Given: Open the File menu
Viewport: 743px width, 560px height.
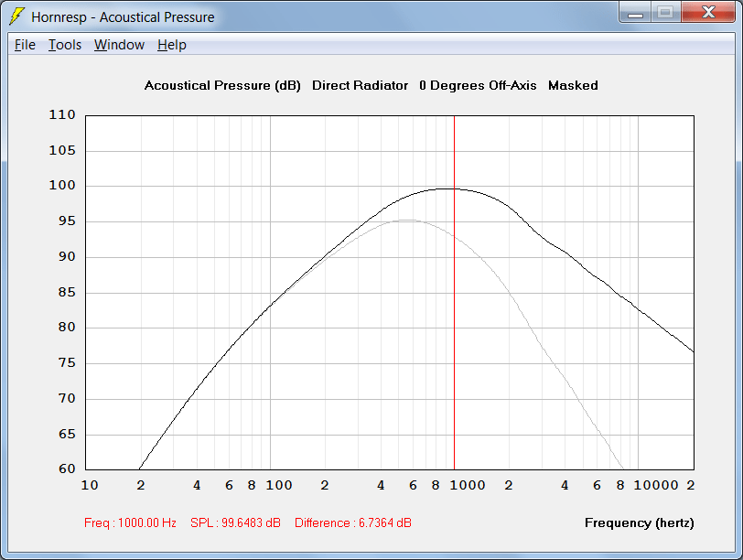Looking at the screenshot, I should pos(25,45).
